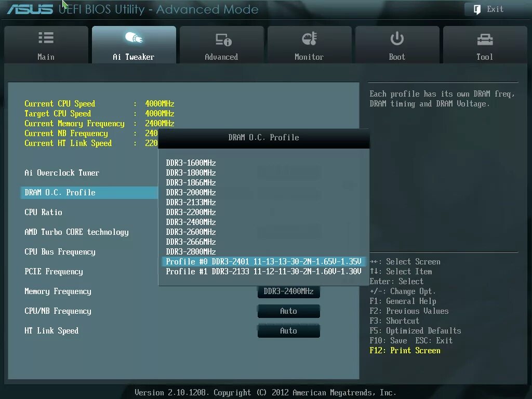Choose DDR3-1800MHz profile option
Screen dimensions: 532x399
point(191,172)
